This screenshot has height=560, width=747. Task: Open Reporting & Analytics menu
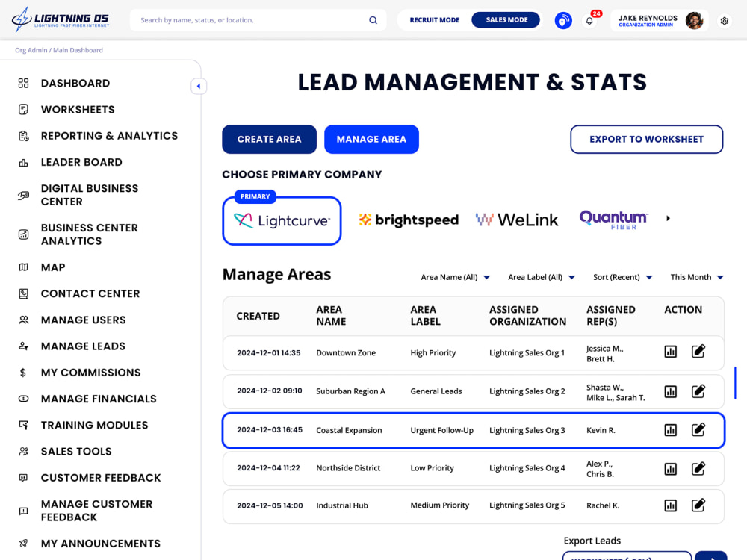click(109, 136)
